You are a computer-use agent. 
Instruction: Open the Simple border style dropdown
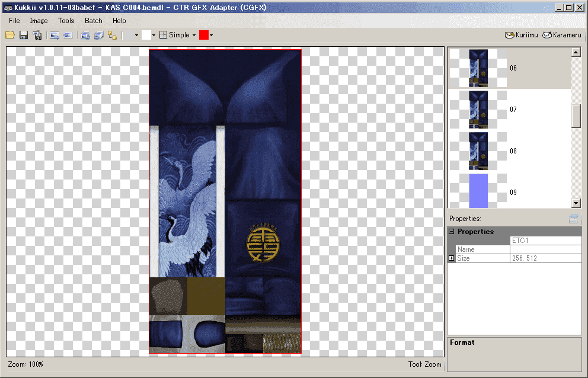[x=194, y=35]
